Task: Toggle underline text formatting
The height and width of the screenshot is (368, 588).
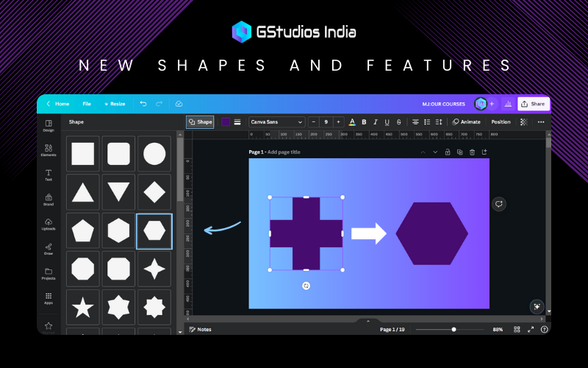Action: point(387,122)
